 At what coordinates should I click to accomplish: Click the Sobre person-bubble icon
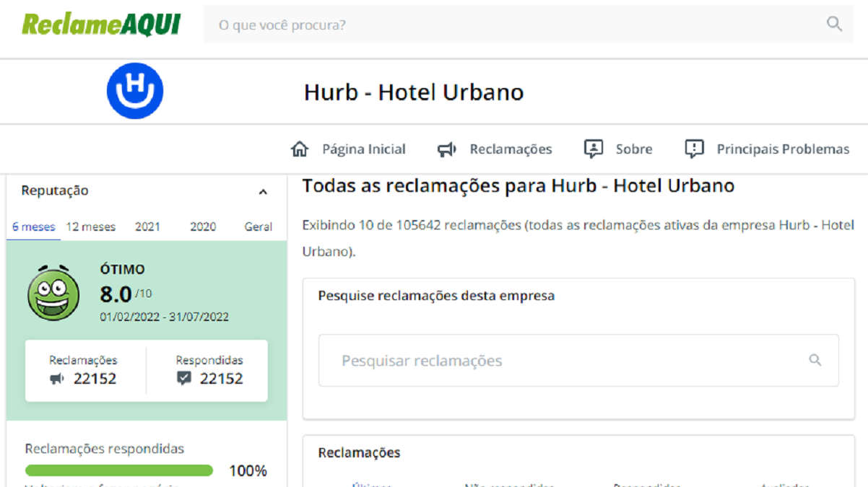point(593,149)
